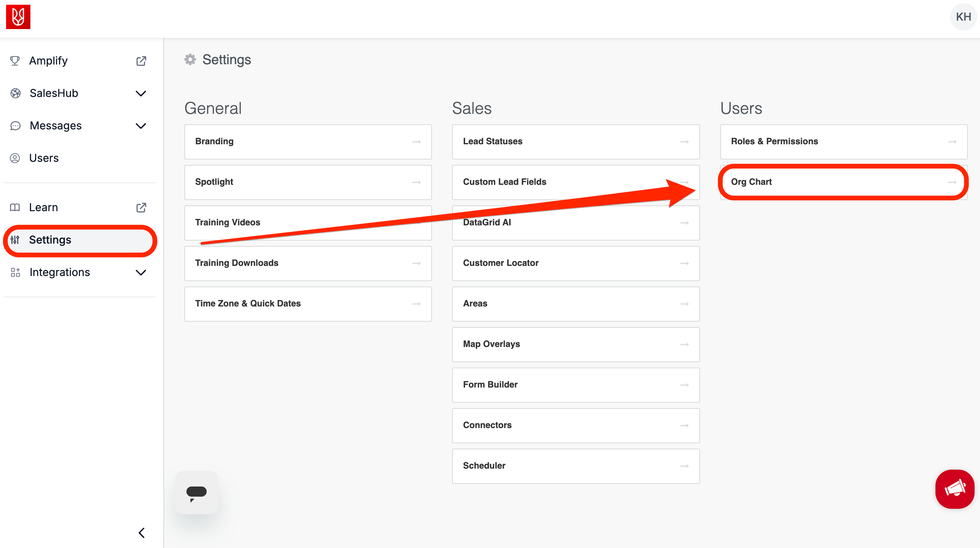Open Roles & Permissions
This screenshot has height=548, width=980.
843,142
